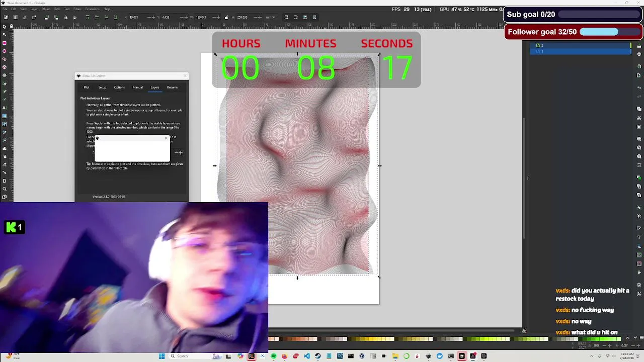This screenshot has width=644, height=362.
Task: Select the Node edit tool
Action: click(5, 35)
